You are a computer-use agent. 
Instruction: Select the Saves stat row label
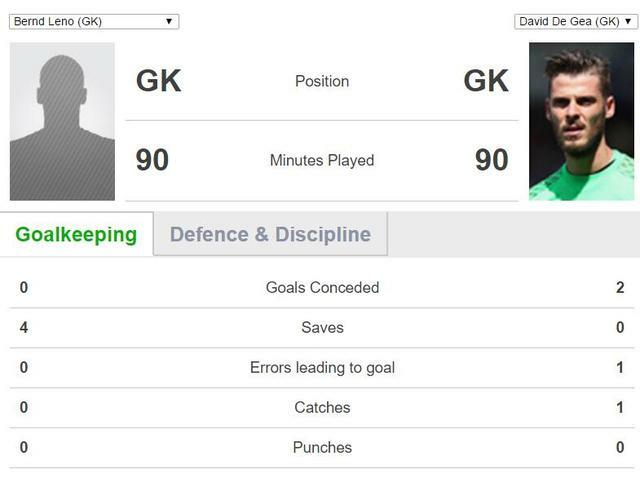point(322,327)
